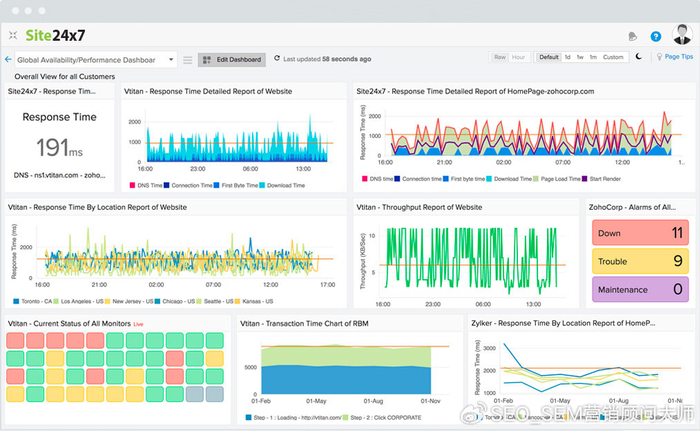
Task: Toggle Step 2 Click CORPORATE legend entry
Action: pos(382,418)
